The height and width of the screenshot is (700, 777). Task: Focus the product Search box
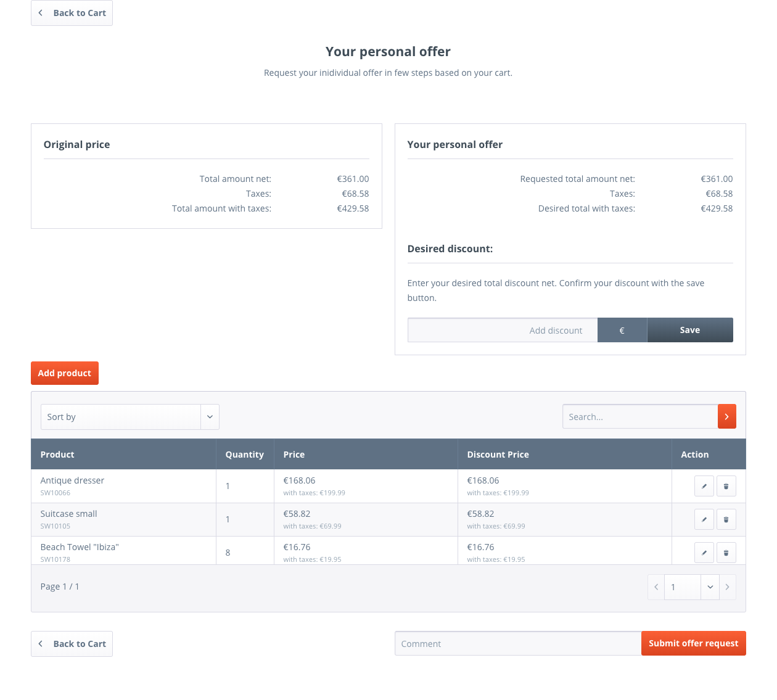639,416
